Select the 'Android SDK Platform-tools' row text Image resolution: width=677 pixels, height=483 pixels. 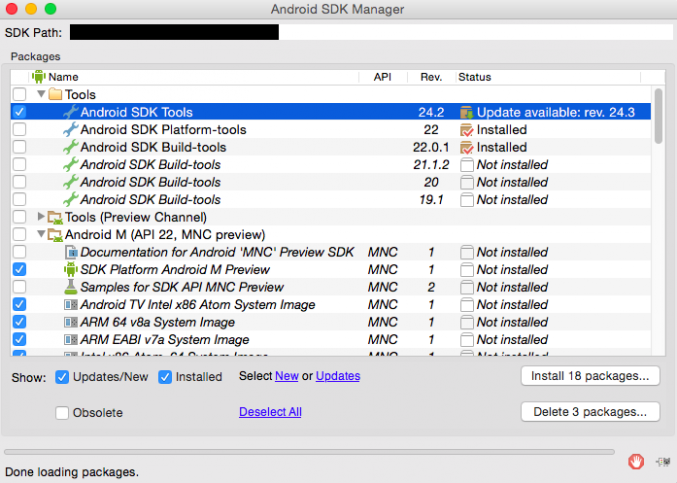coord(163,130)
